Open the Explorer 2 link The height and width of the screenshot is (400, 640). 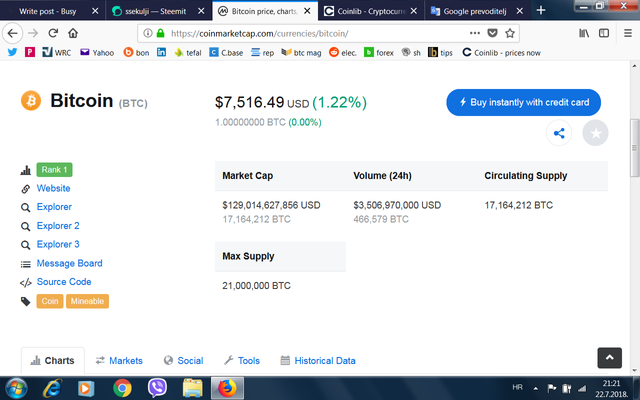point(58,226)
